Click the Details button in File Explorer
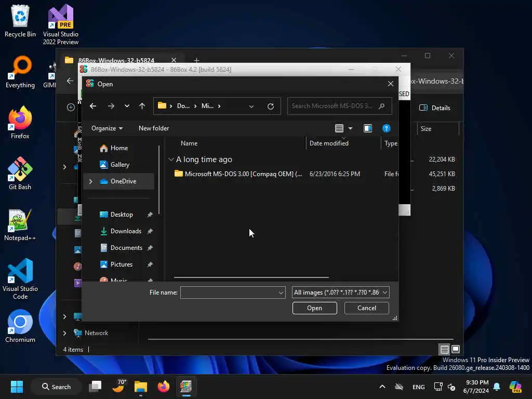Image resolution: width=532 pixels, height=399 pixels. click(435, 108)
